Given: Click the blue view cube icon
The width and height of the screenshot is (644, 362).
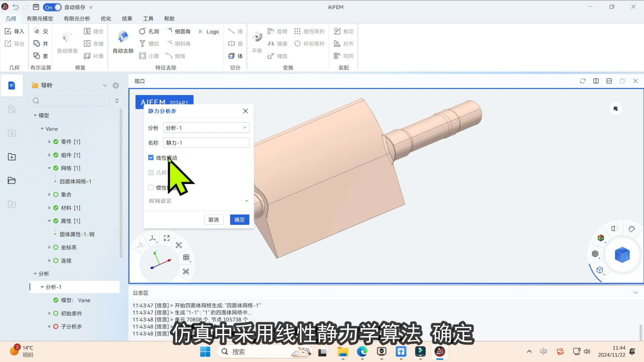Looking at the screenshot, I should coord(622,255).
